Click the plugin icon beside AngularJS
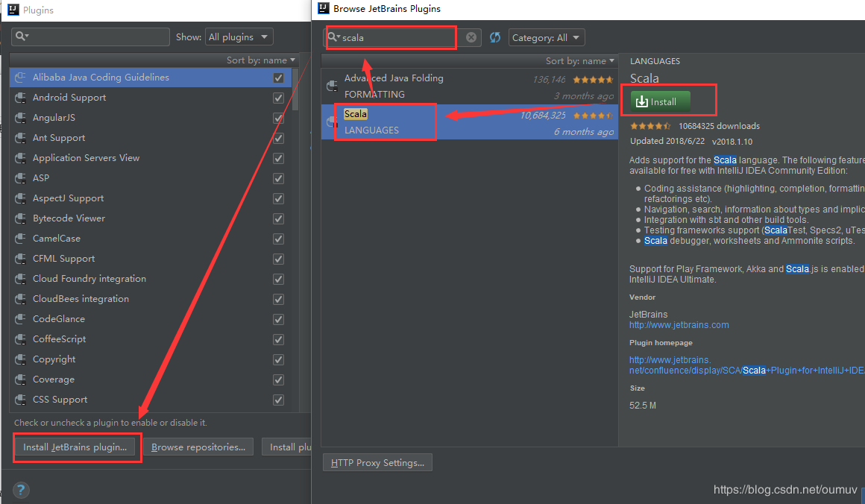The image size is (865, 504). pos(20,118)
